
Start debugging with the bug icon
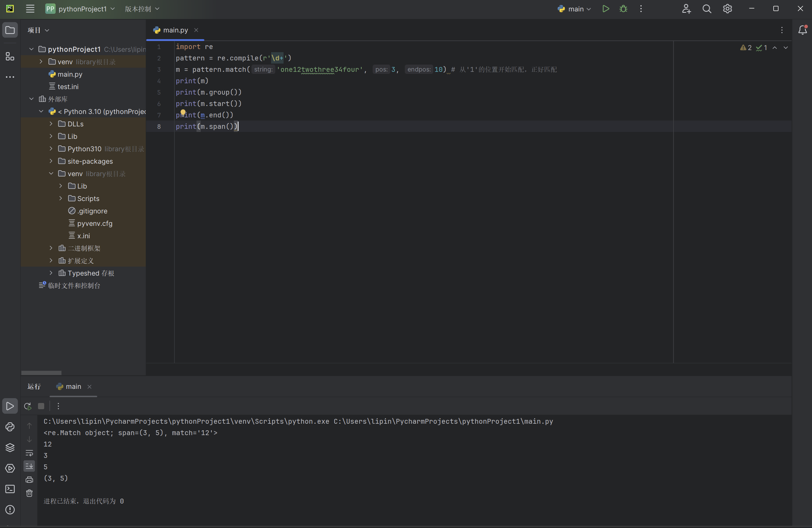tap(623, 9)
